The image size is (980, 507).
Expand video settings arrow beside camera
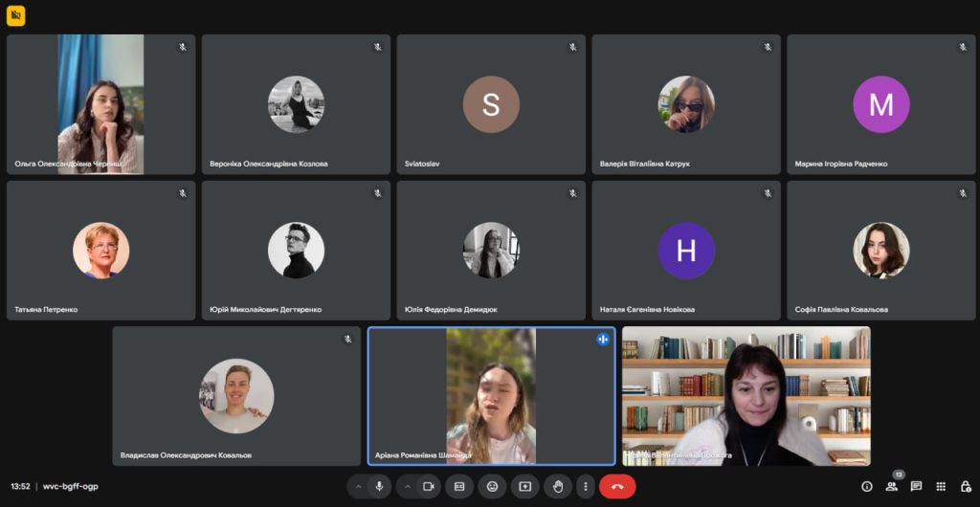(x=407, y=486)
